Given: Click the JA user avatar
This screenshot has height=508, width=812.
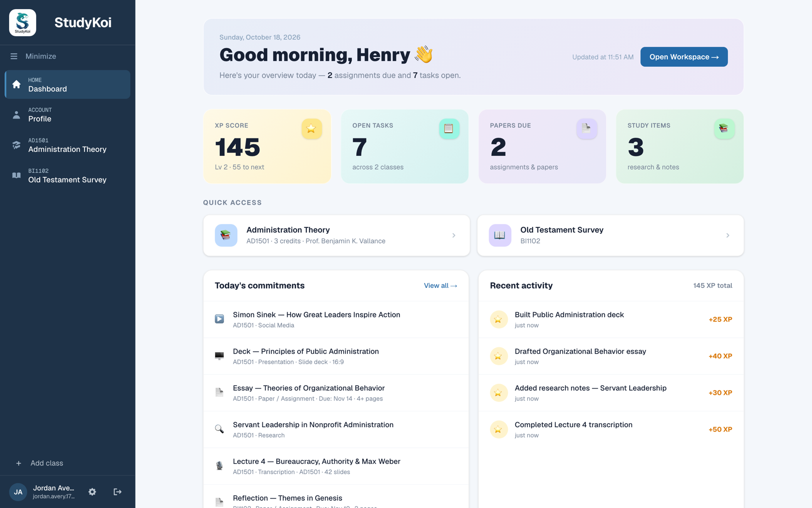Looking at the screenshot, I should coord(18,492).
